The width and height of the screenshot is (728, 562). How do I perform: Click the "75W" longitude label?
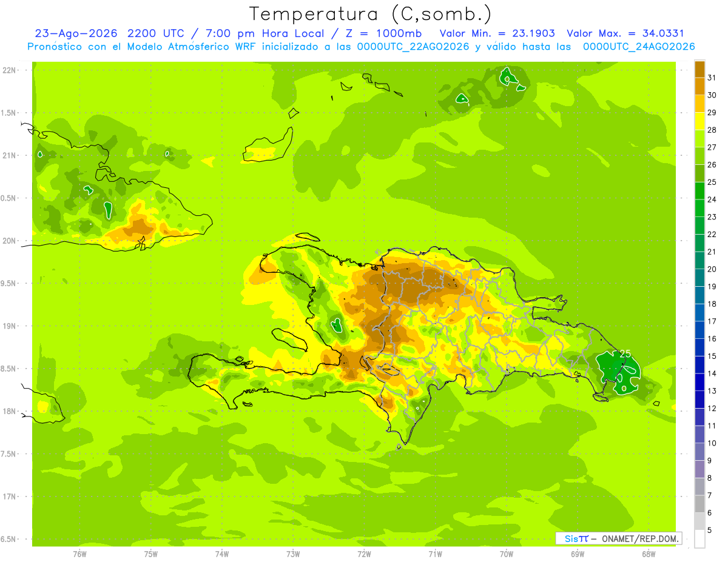(x=151, y=554)
